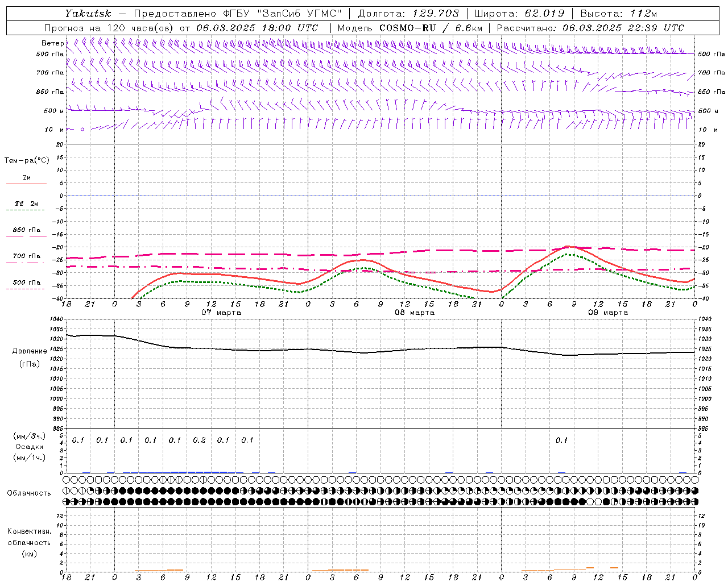The height and width of the screenshot is (582, 728).
Task: Click the black surface pressure curve
Action: (x=381, y=351)
